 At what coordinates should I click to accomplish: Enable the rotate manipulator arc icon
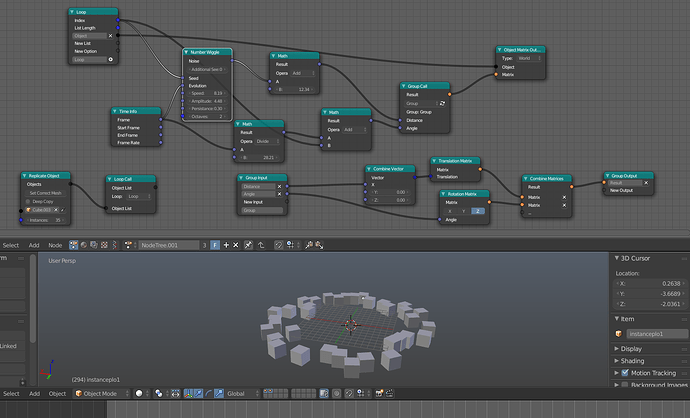(x=209, y=393)
